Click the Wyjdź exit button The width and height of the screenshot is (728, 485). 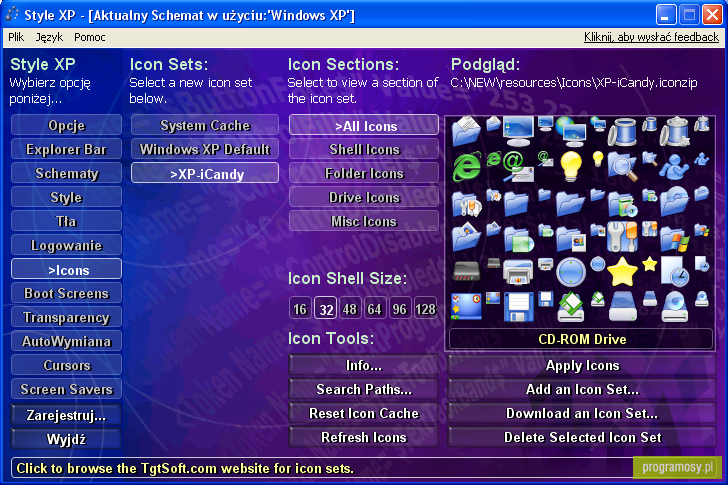pyautogui.click(x=66, y=439)
